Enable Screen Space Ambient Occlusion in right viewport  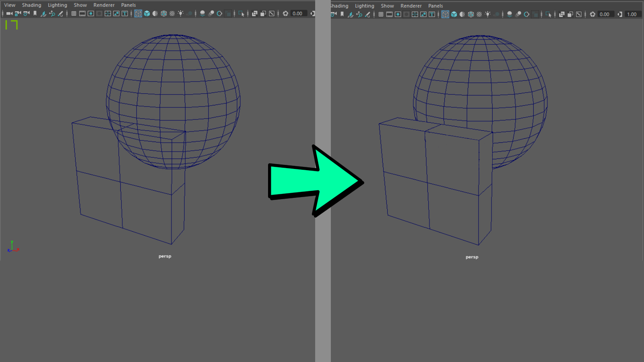coord(510,14)
